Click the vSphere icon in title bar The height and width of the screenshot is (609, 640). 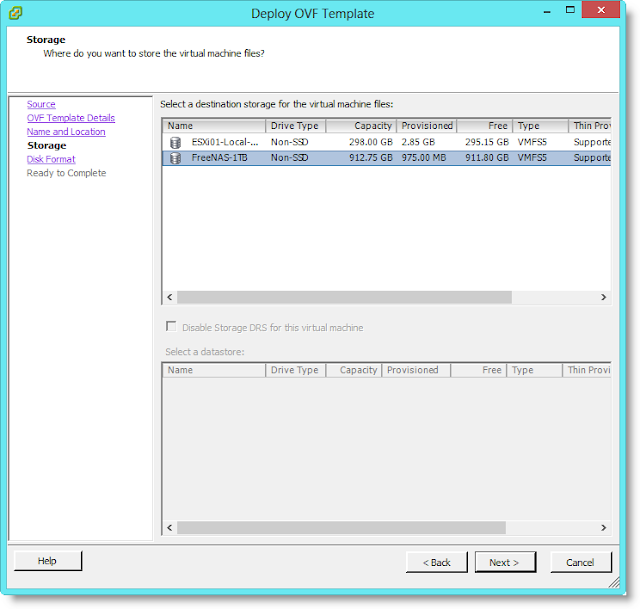click(15, 13)
